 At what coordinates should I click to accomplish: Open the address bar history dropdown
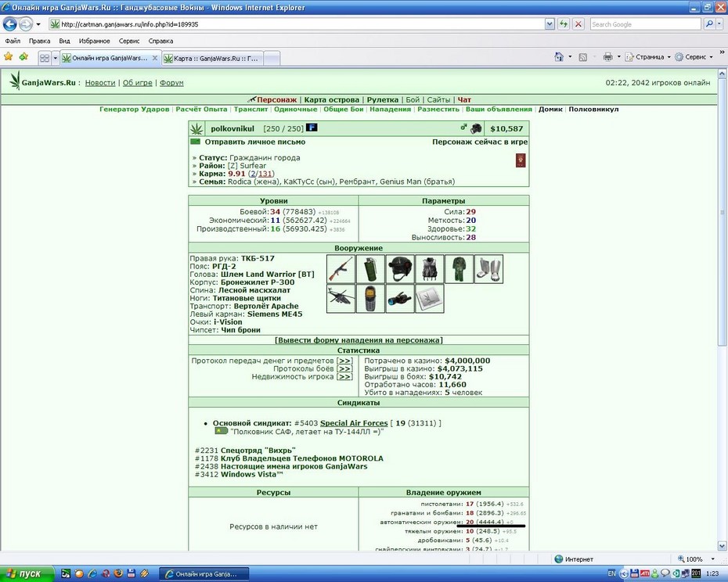[550, 24]
